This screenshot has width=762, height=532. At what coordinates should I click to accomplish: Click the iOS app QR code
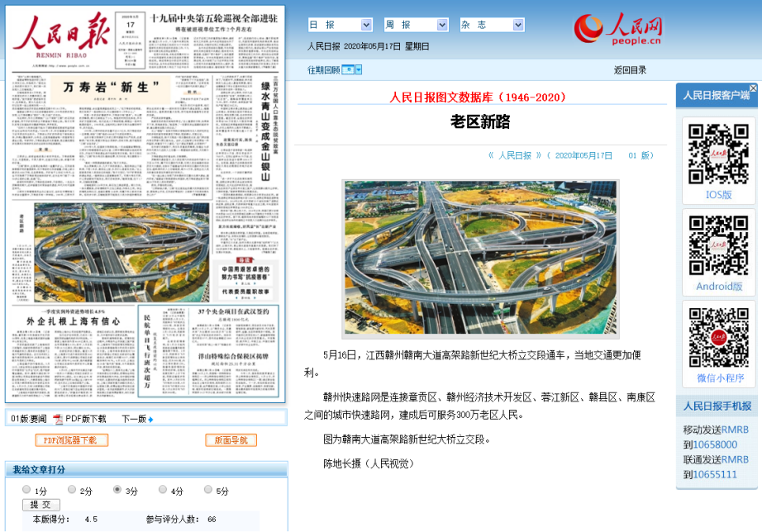click(x=718, y=154)
